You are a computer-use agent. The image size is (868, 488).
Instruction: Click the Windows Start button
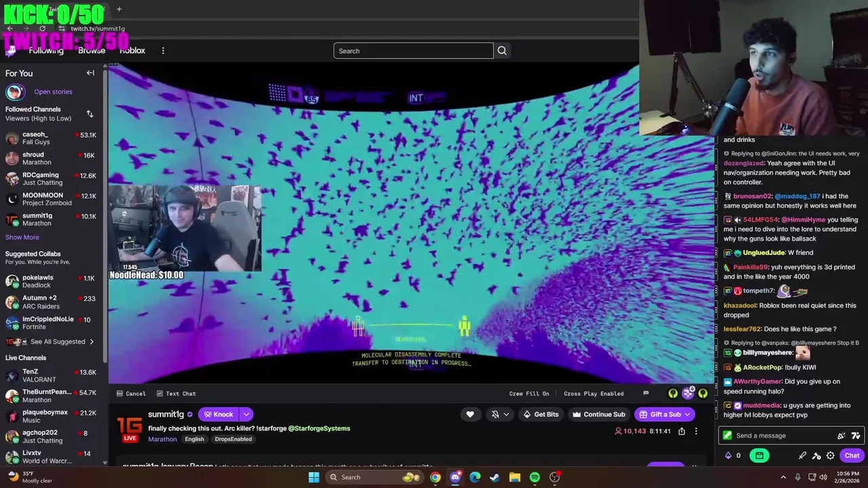click(313, 477)
